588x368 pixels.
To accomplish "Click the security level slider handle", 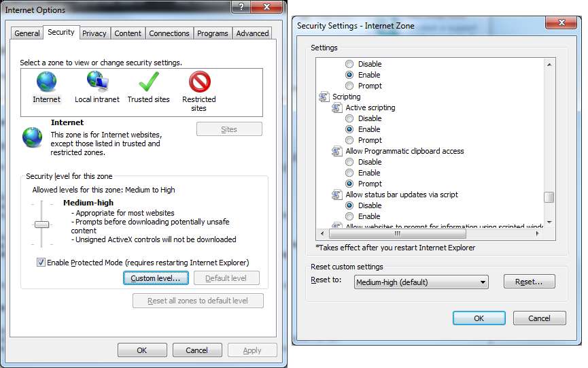I will click(x=41, y=224).
